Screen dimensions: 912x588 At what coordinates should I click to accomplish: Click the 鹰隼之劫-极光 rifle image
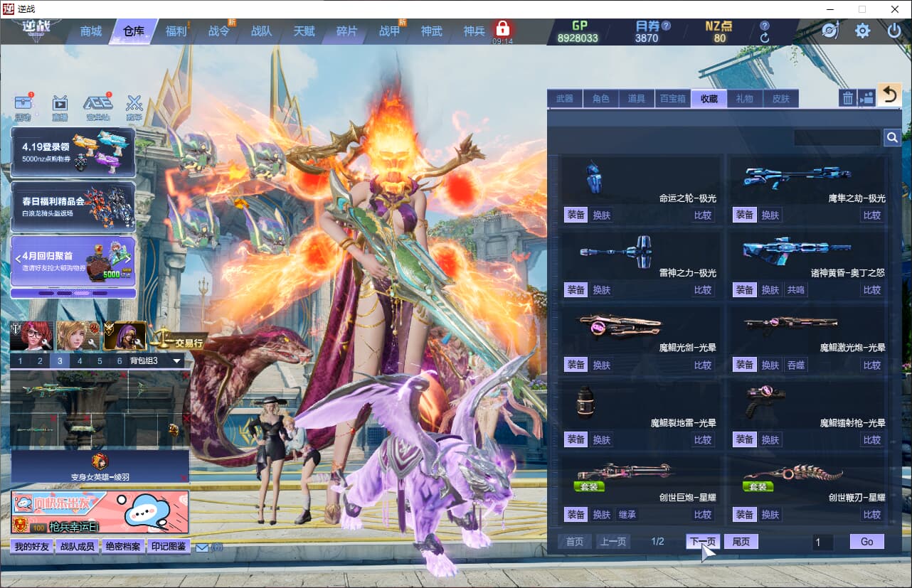797,176
